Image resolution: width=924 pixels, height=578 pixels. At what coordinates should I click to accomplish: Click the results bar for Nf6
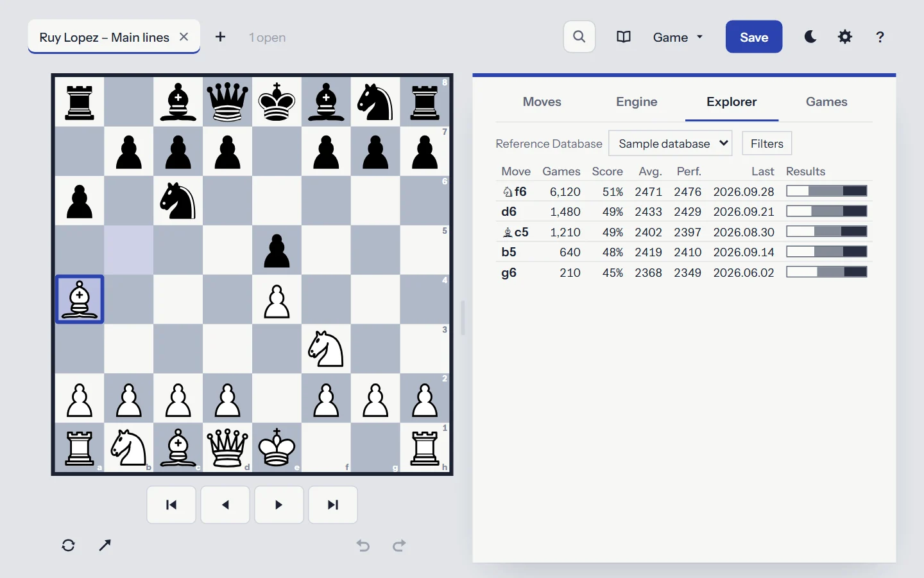tap(827, 191)
